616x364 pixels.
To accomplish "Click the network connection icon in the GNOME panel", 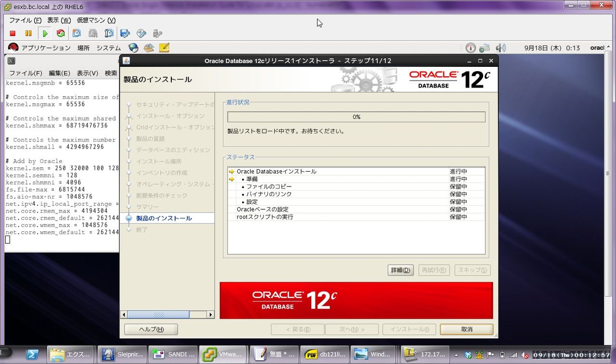I will pos(485,48).
